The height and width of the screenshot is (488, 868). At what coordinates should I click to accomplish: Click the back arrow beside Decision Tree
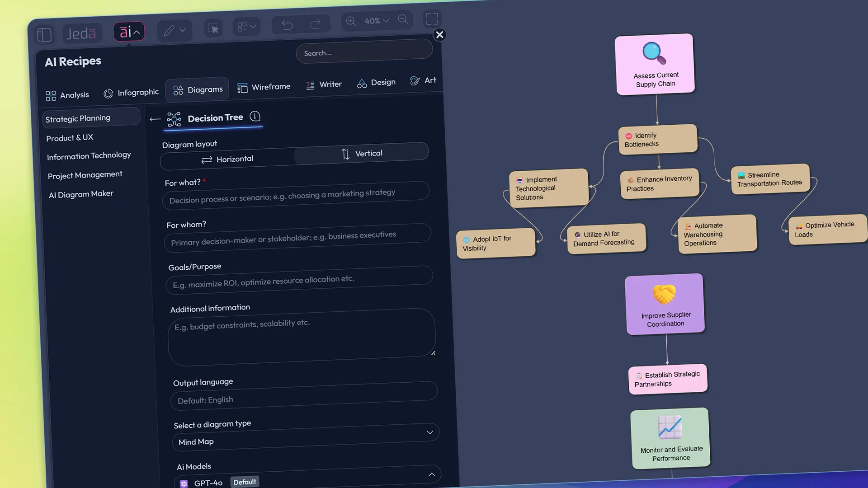click(x=155, y=119)
